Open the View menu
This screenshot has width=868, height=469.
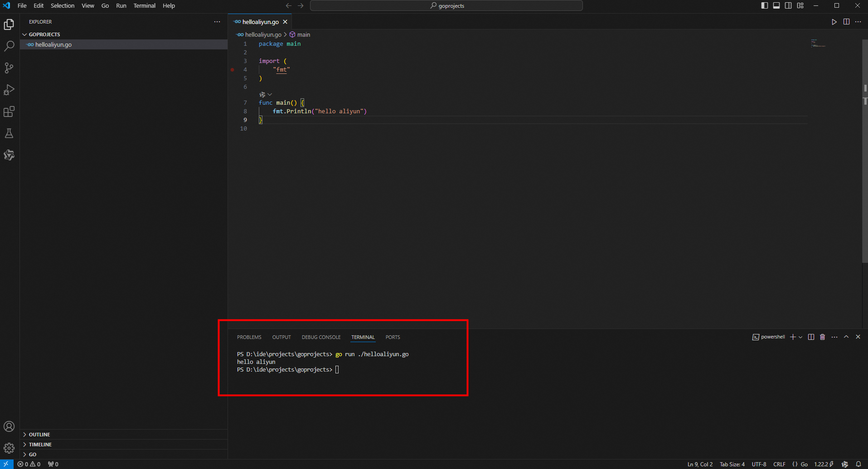pos(88,5)
